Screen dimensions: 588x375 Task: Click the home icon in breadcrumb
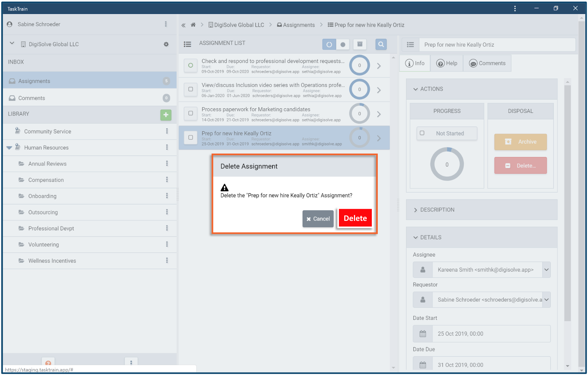[193, 25]
